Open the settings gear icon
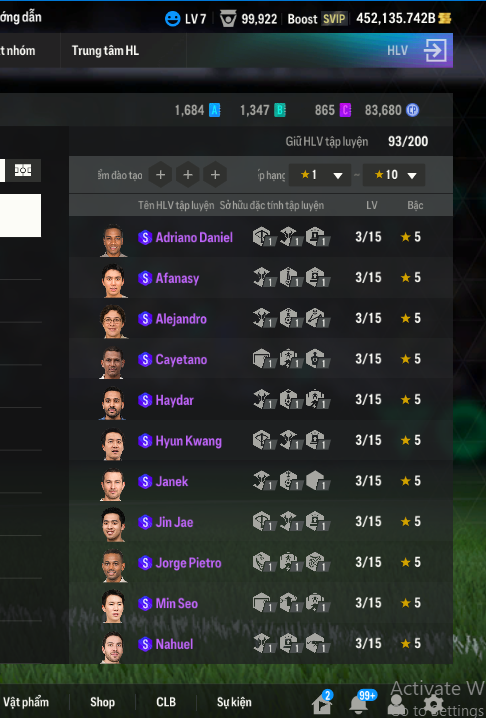This screenshot has height=718, width=486. click(x=433, y=704)
